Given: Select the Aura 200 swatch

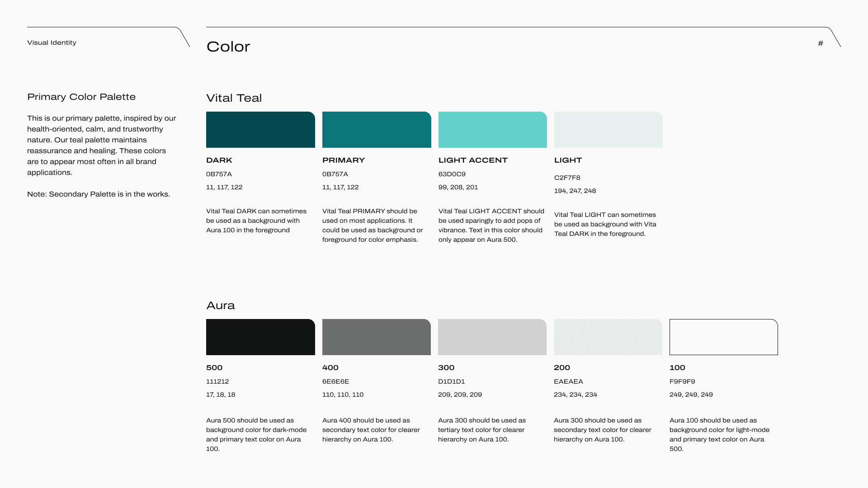Looking at the screenshot, I should coord(608,337).
